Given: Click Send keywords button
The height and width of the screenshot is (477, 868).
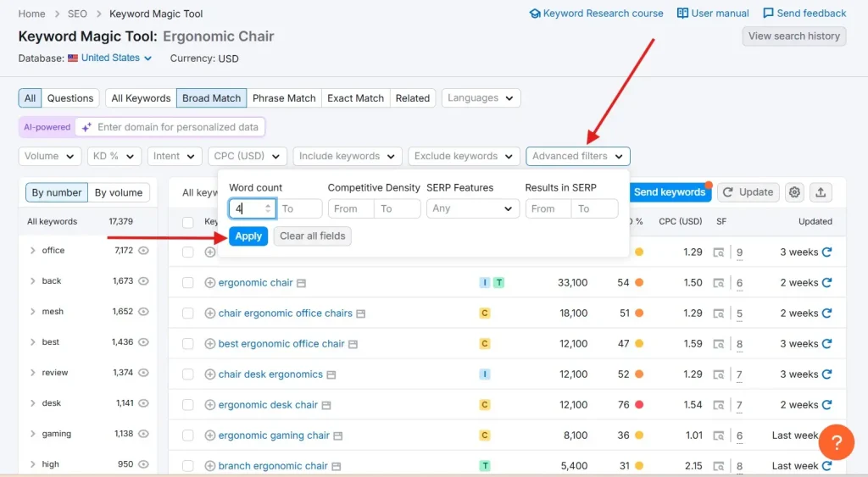Looking at the screenshot, I should click(670, 192).
